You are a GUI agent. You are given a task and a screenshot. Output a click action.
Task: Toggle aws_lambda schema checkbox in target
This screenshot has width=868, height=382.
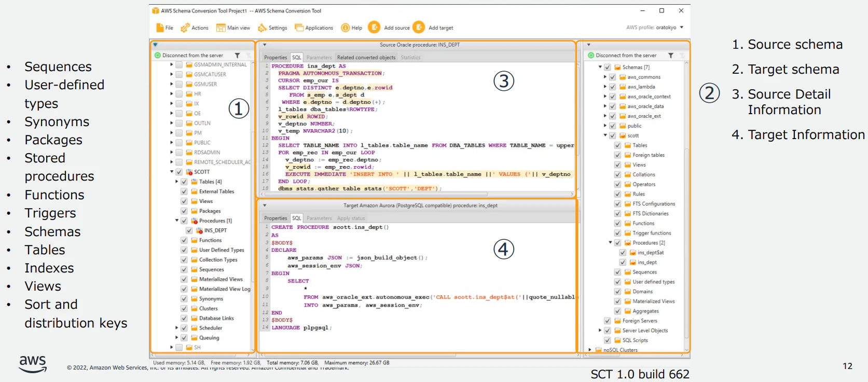(x=612, y=87)
